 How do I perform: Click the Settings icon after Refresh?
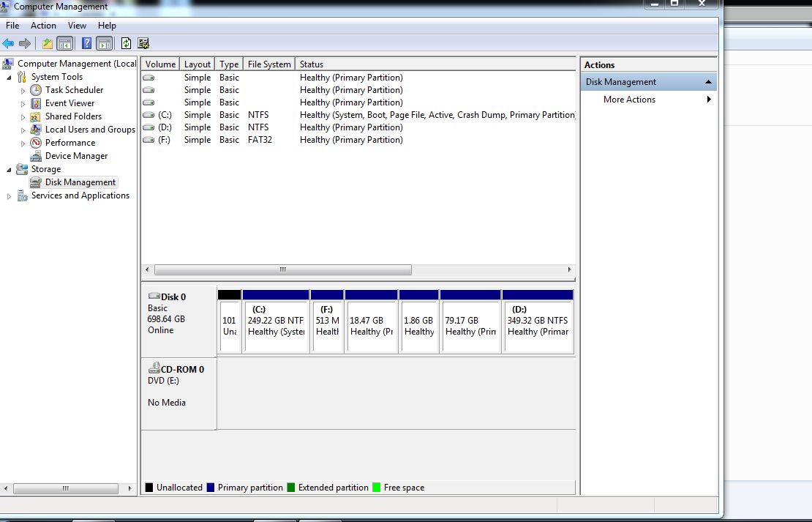click(143, 43)
